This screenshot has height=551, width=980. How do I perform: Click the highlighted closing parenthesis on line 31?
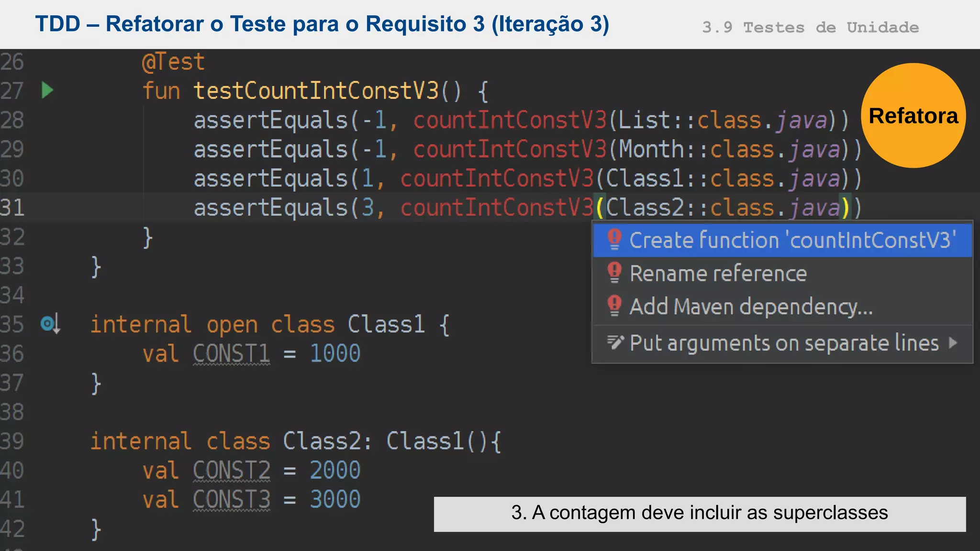[x=846, y=208]
